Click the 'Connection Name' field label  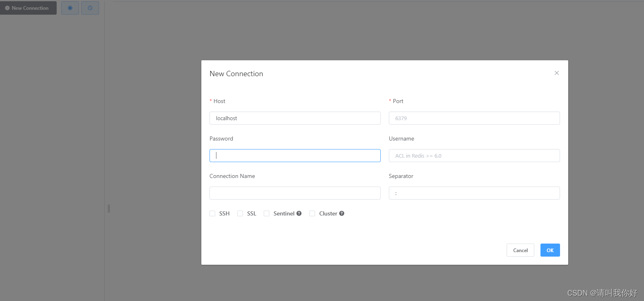coord(232,176)
